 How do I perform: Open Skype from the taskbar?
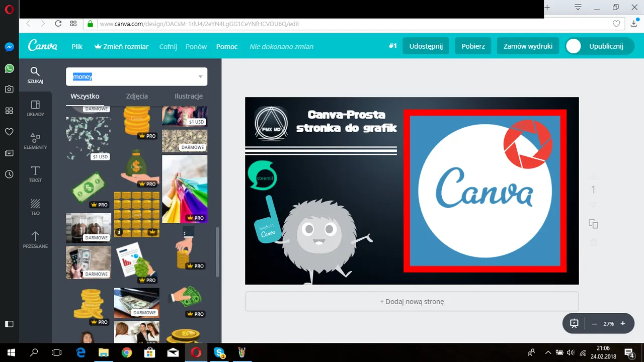click(219, 352)
